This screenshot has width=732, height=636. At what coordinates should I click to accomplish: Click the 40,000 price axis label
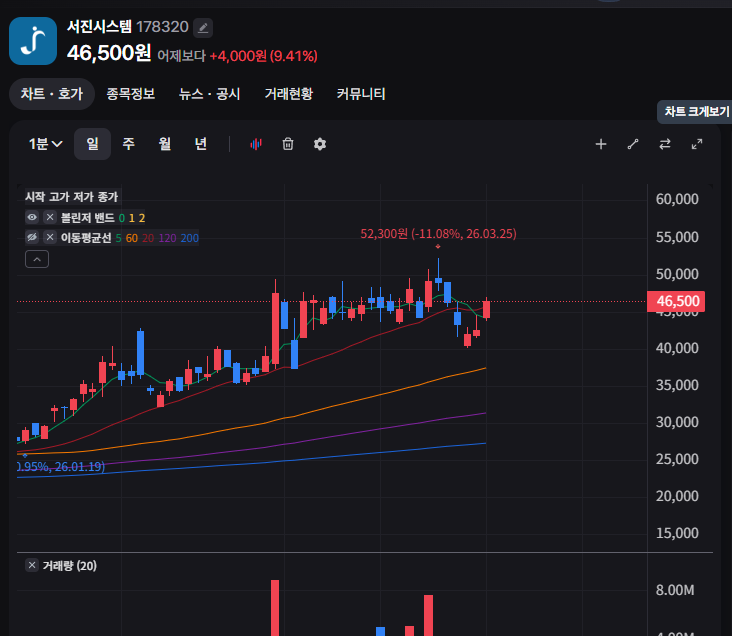click(677, 348)
